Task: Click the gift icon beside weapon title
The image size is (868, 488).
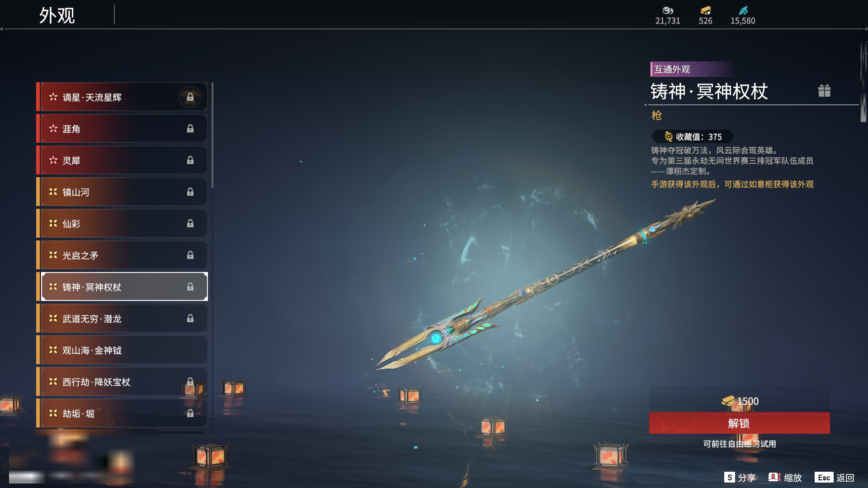Action: (824, 91)
